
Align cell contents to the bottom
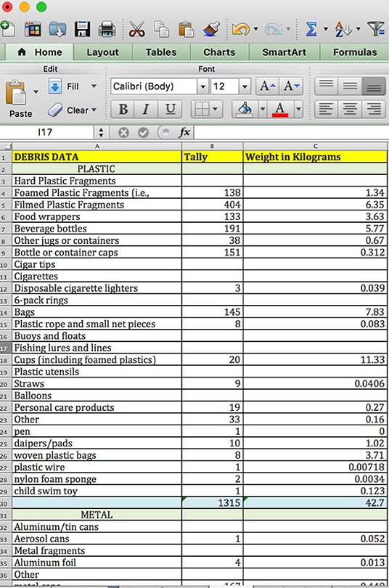coord(374,86)
